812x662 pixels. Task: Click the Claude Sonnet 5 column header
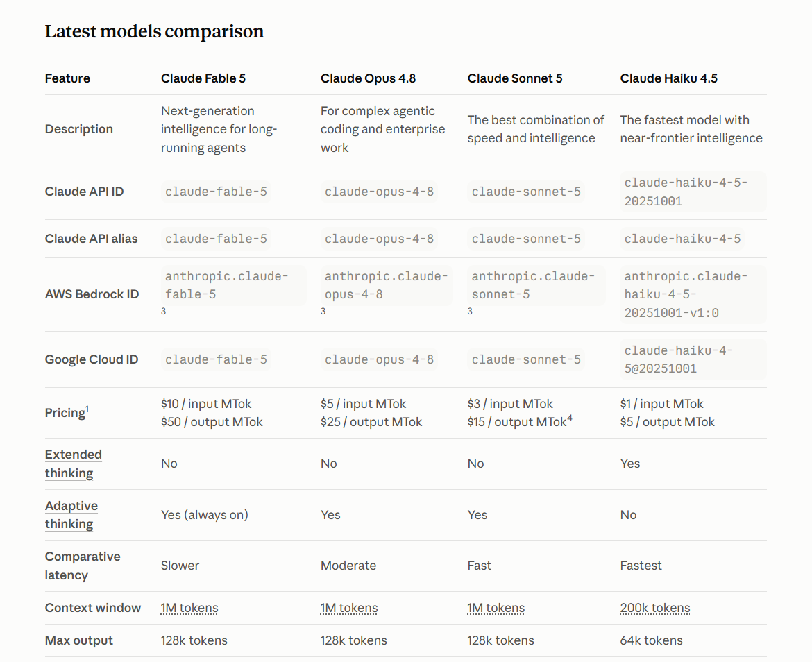[x=515, y=78]
